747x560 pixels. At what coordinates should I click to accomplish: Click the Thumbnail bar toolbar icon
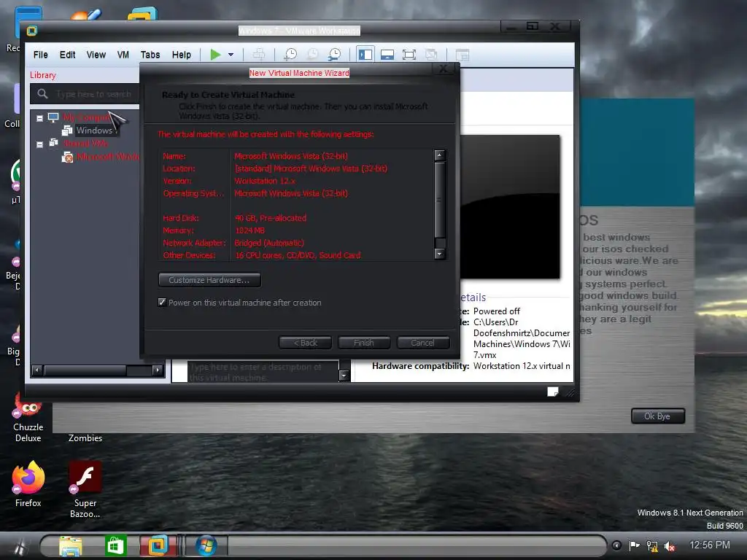pos(387,55)
